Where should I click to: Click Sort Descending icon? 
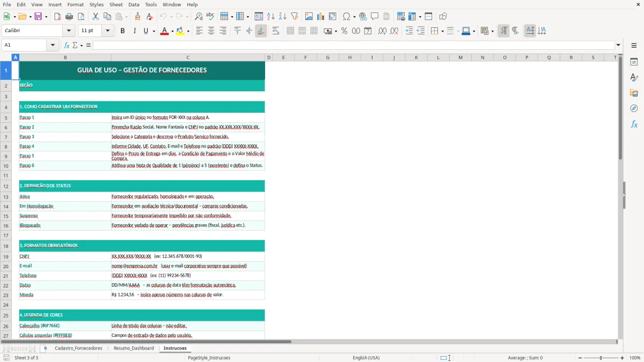click(x=282, y=17)
